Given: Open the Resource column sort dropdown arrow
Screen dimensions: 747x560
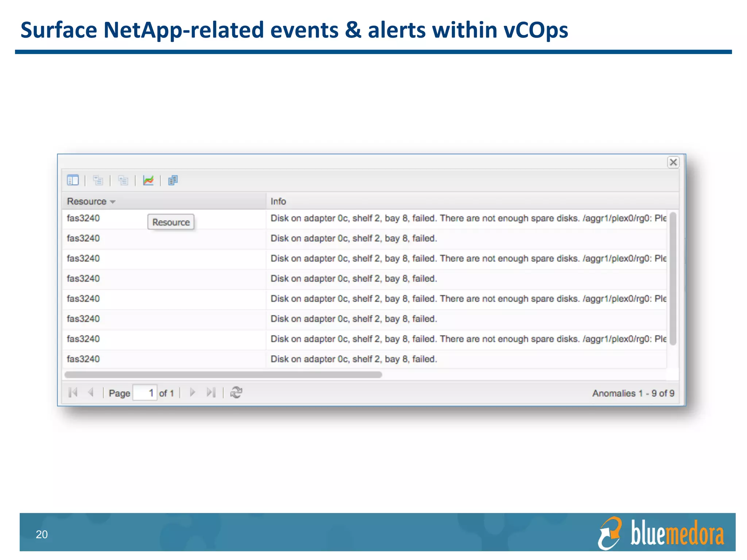Looking at the screenshot, I should click(113, 202).
